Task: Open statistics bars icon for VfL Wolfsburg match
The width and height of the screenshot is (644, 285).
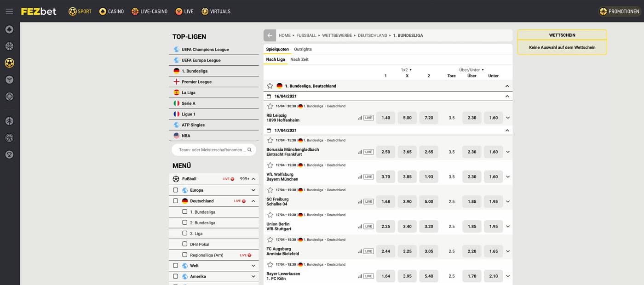Action: click(360, 177)
